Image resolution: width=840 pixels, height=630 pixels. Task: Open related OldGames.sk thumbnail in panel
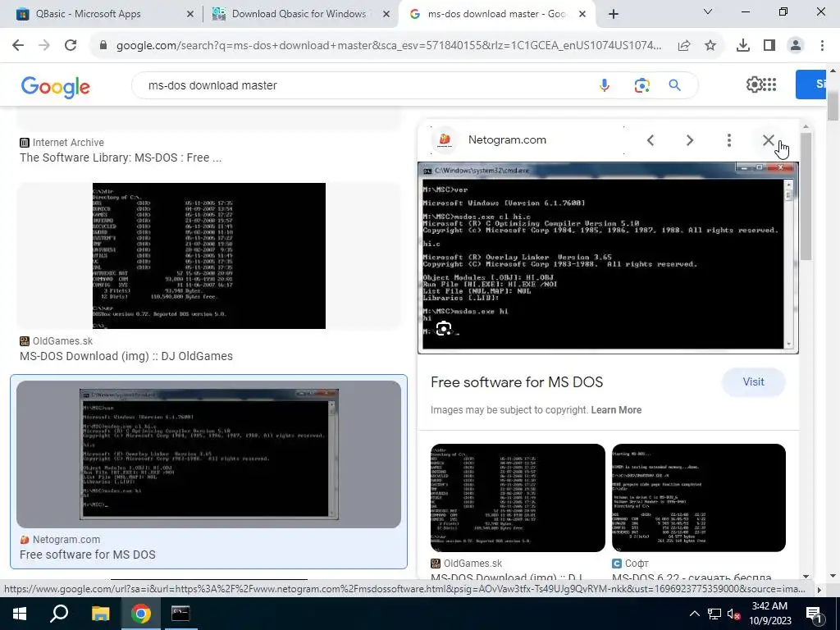tap(518, 498)
